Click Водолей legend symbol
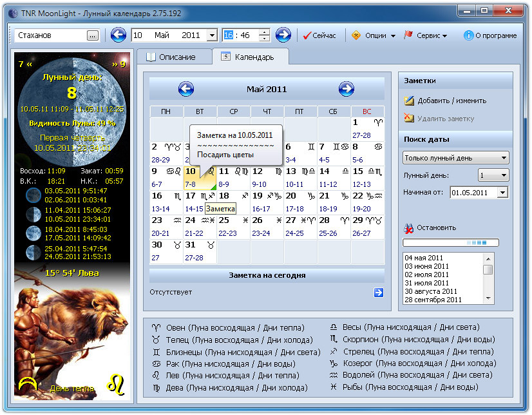 coord(334,375)
